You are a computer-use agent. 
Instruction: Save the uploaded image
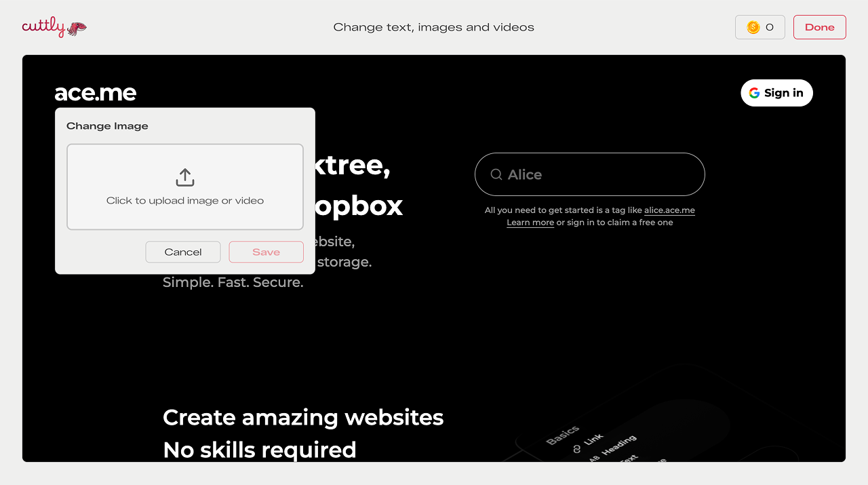(266, 252)
